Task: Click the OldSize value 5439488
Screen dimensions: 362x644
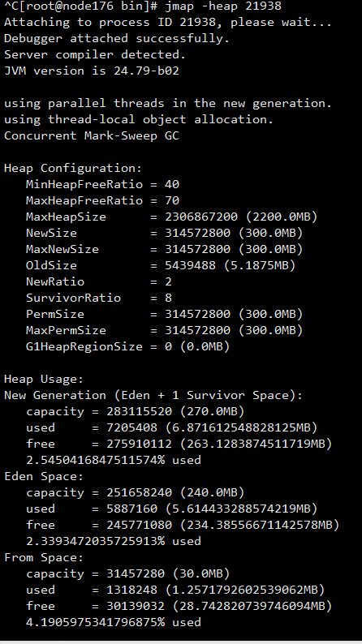Action: click(x=190, y=265)
